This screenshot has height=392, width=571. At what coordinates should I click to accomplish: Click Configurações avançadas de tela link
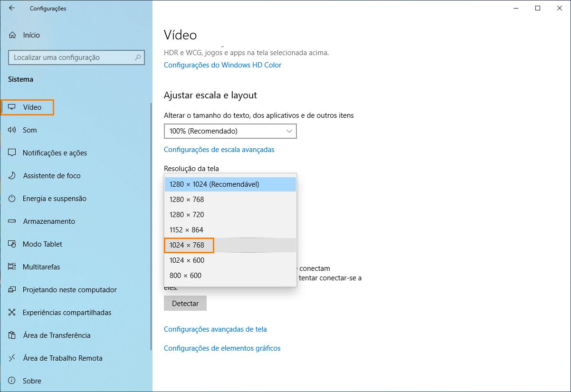point(215,329)
